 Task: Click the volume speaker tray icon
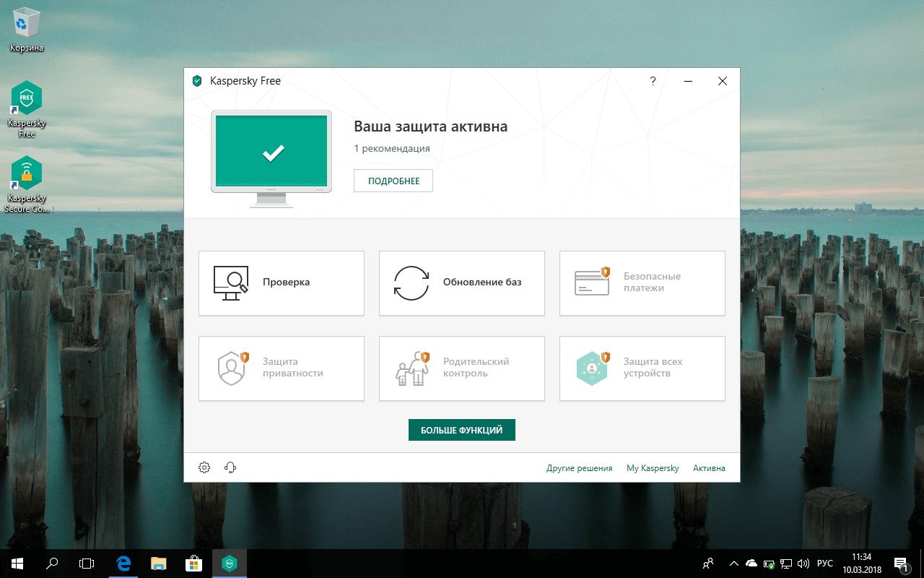click(803, 563)
